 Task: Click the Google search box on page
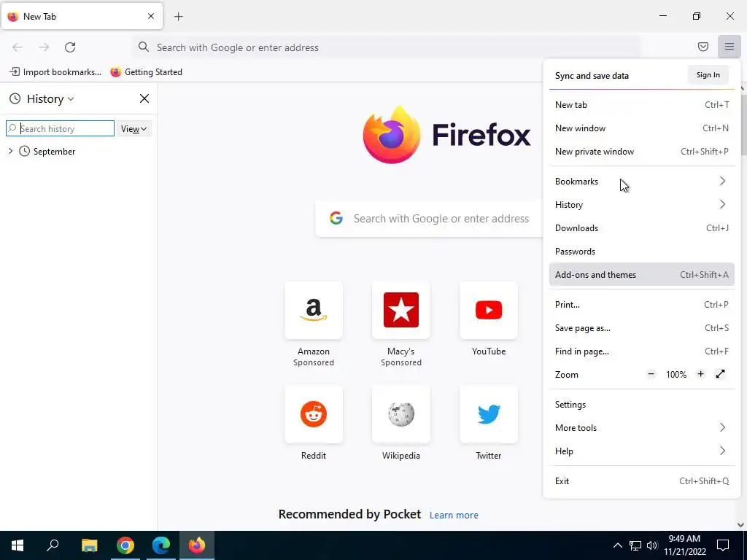(x=429, y=219)
